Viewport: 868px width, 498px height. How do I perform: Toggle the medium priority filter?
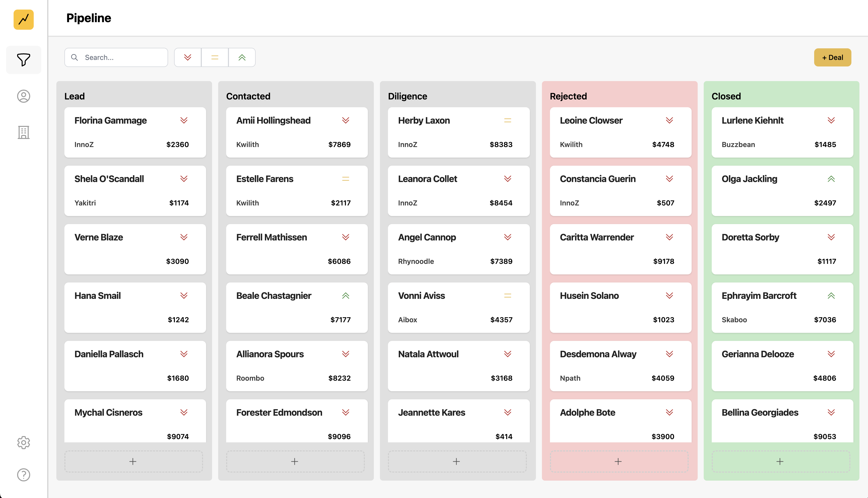[x=215, y=57]
